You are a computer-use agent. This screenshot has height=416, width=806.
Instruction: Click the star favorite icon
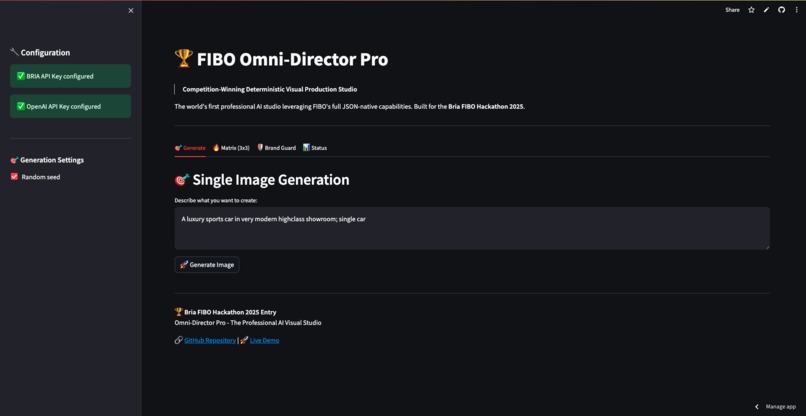click(751, 10)
